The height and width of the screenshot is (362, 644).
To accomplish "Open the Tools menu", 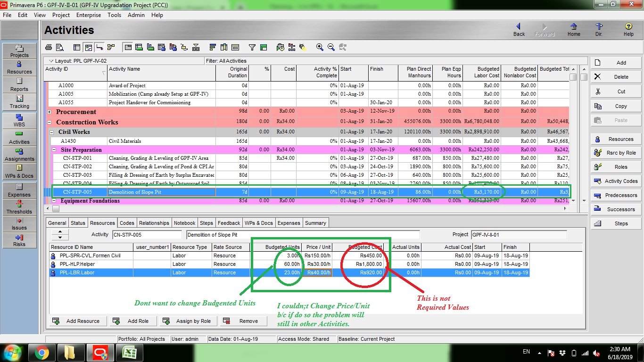I will [114, 15].
